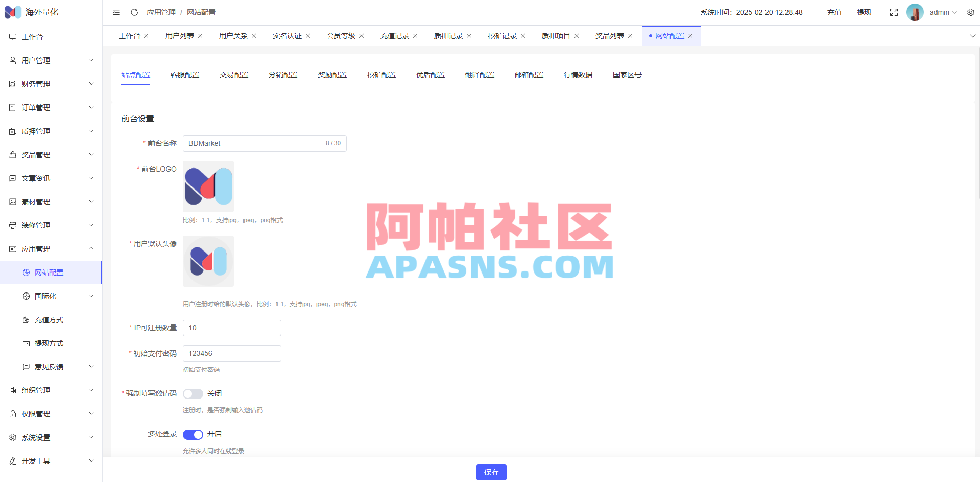The width and height of the screenshot is (980, 482).
Task: Open the settings gear in the top bar
Action: 971,12
